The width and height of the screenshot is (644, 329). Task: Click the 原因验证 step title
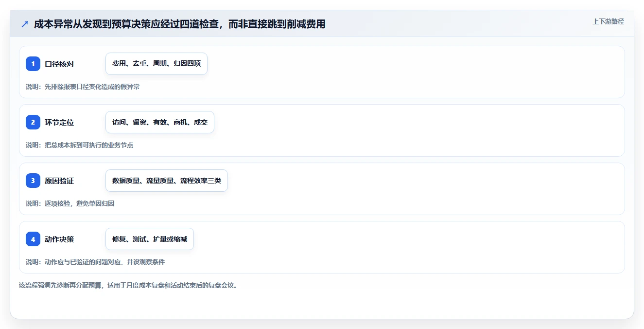click(59, 181)
